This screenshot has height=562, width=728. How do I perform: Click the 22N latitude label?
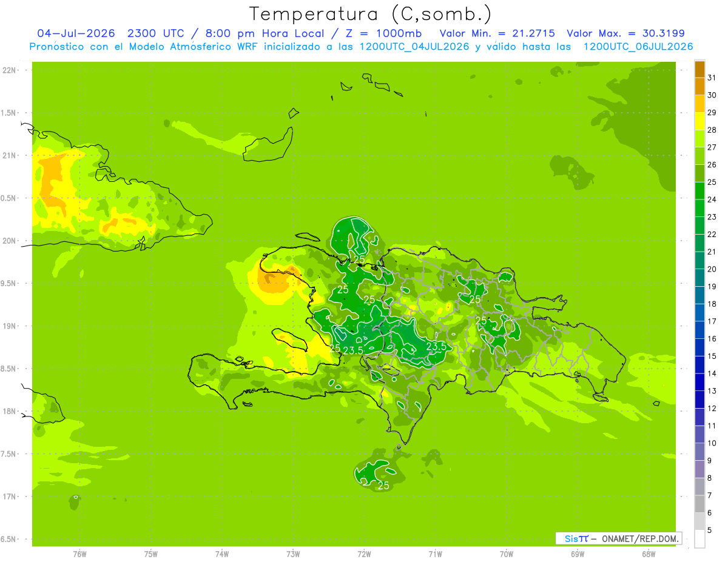(10, 70)
